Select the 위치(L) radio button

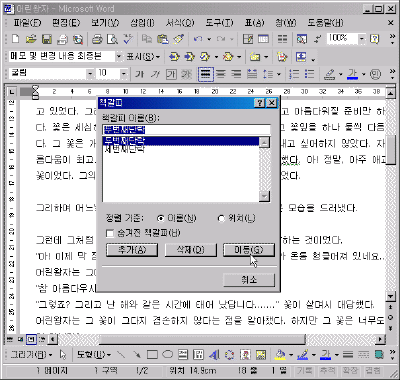221,218
